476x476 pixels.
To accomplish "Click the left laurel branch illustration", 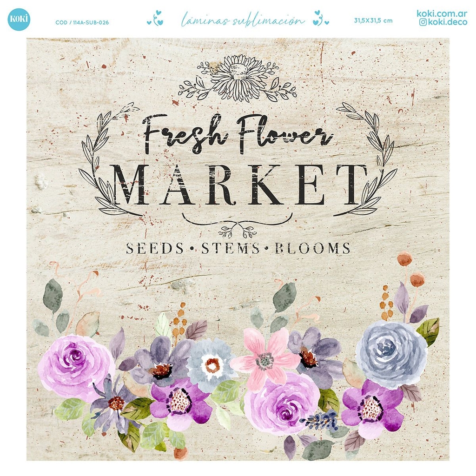I will [109, 159].
